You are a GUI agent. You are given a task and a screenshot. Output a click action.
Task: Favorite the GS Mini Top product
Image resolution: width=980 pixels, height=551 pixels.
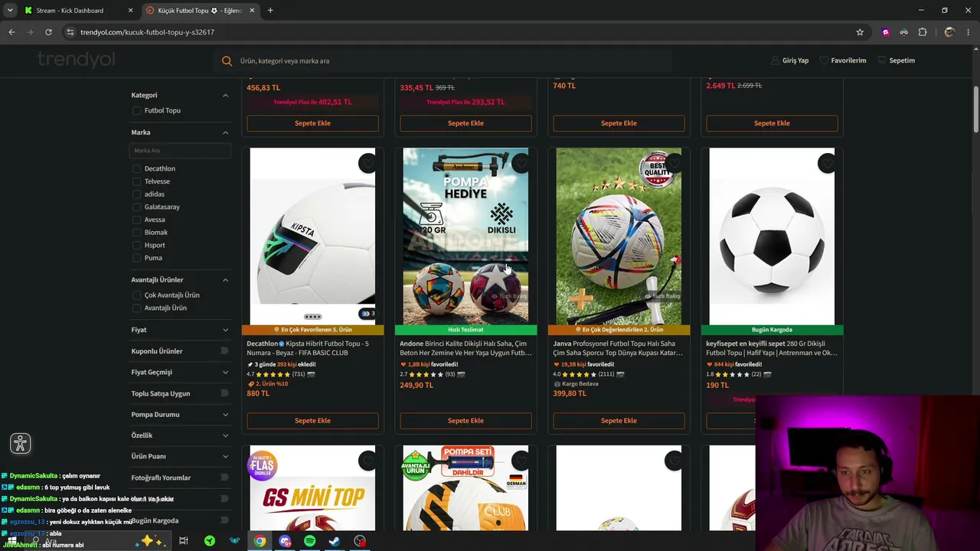367,461
